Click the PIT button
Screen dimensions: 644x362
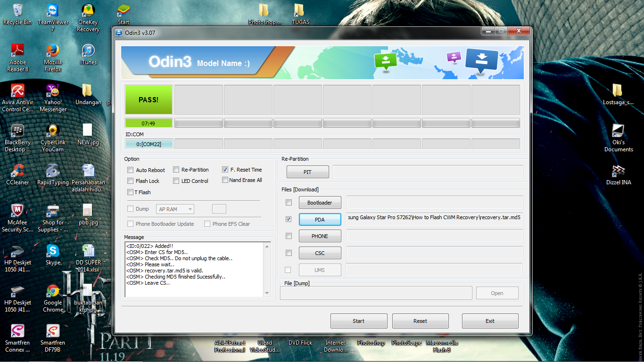pyautogui.click(x=307, y=172)
